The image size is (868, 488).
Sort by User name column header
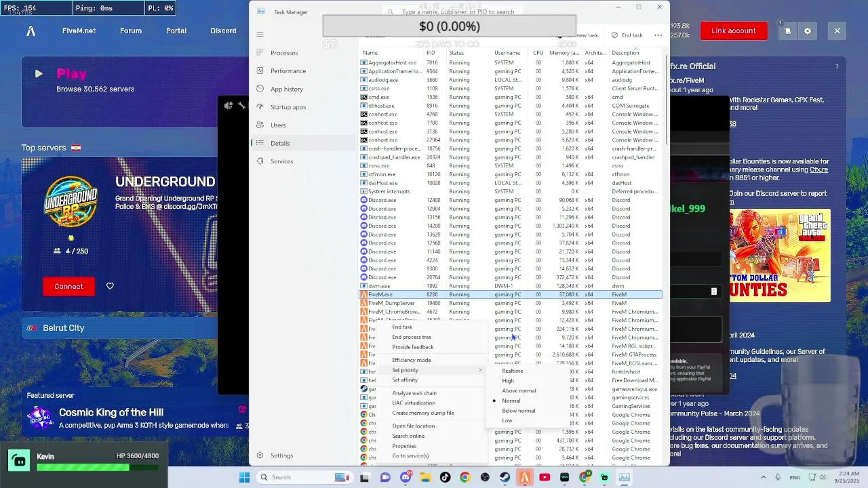tap(507, 53)
